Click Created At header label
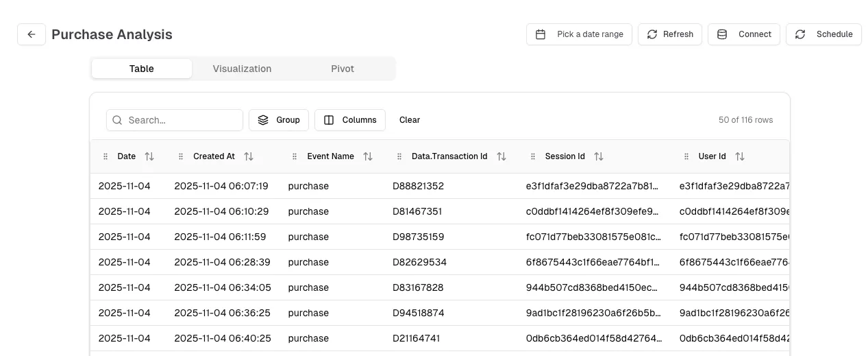Image resolution: width=868 pixels, height=356 pixels. tap(214, 156)
